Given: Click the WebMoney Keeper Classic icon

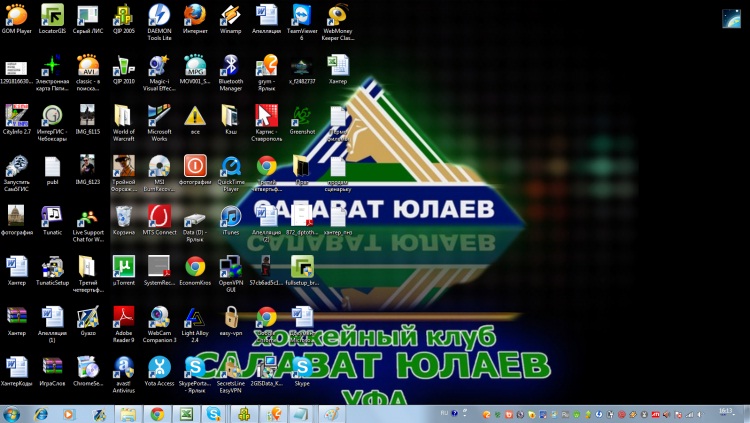Looking at the screenshot, I should click(x=338, y=14).
